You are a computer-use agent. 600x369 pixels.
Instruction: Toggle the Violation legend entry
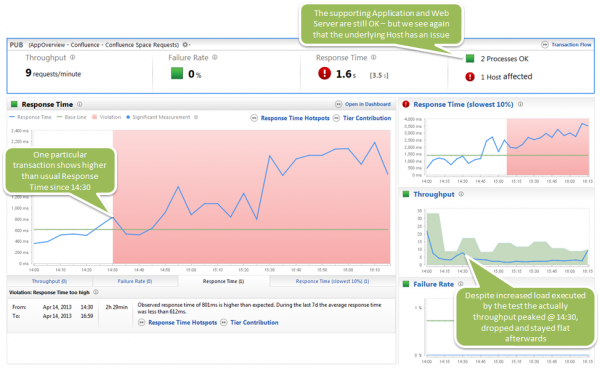[x=106, y=117]
